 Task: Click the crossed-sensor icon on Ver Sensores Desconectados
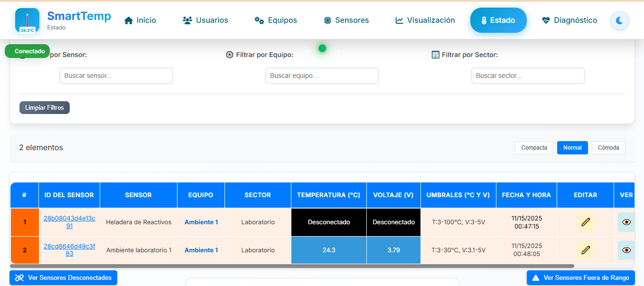click(x=19, y=277)
